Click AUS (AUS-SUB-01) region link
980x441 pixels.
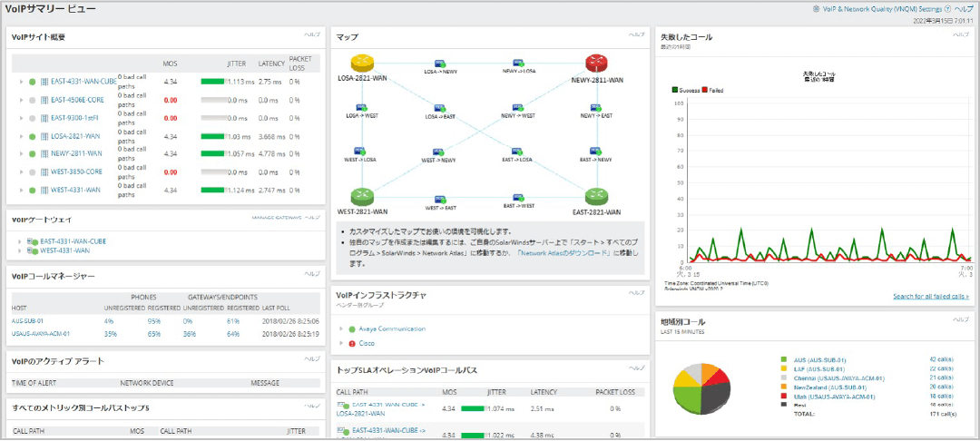(820, 360)
